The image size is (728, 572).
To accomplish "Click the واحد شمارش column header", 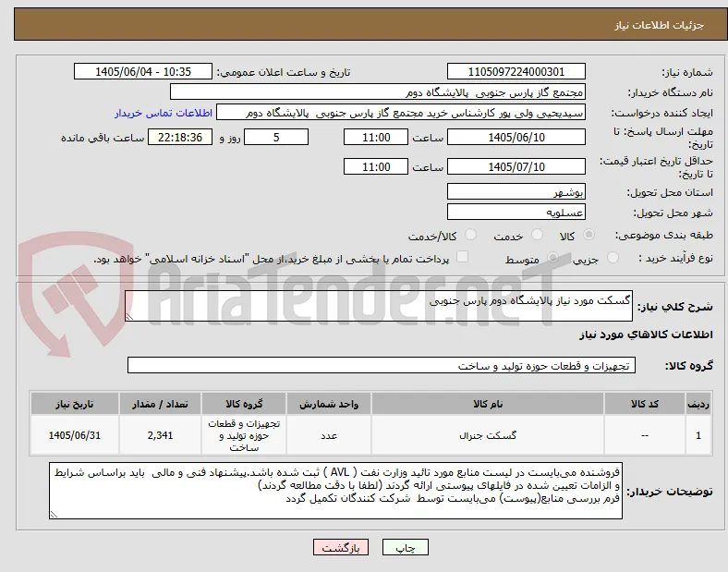I will (329, 404).
